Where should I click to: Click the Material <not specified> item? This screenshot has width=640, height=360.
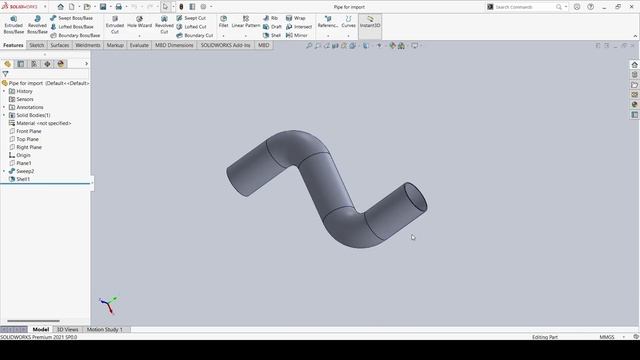pyautogui.click(x=40, y=123)
